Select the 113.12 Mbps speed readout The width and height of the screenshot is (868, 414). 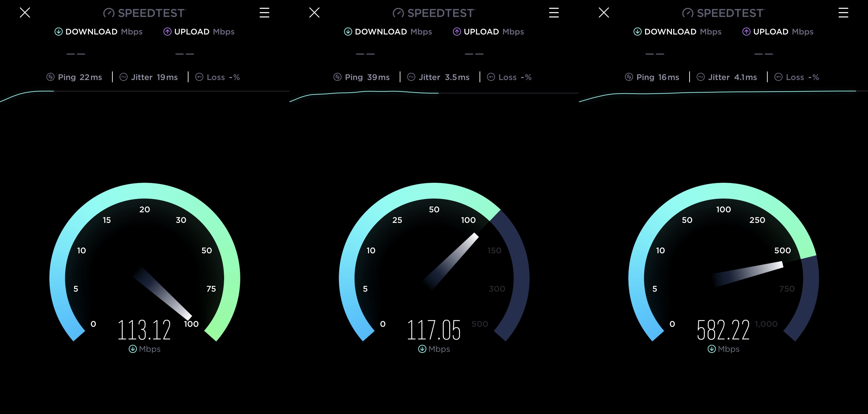pyautogui.click(x=144, y=330)
